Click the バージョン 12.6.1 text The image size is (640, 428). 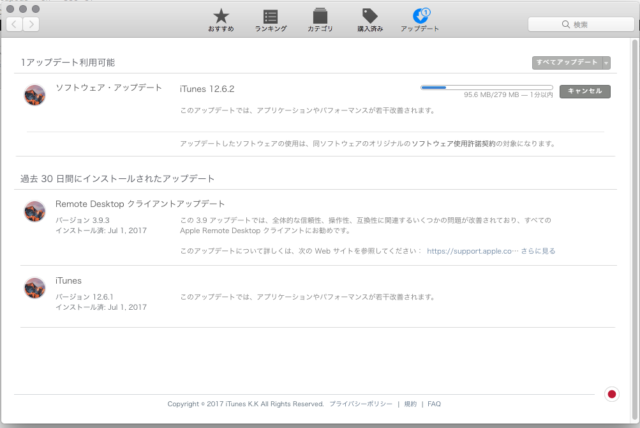pos(84,297)
